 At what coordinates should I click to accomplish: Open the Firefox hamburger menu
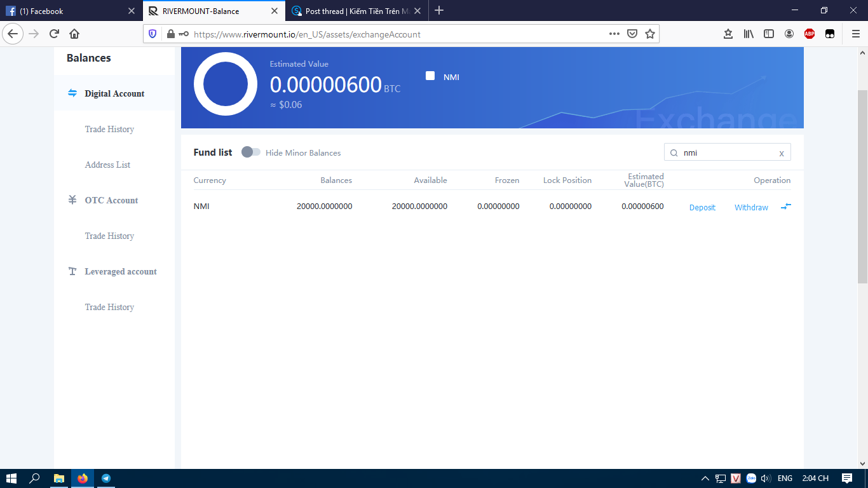click(x=855, y=34)
